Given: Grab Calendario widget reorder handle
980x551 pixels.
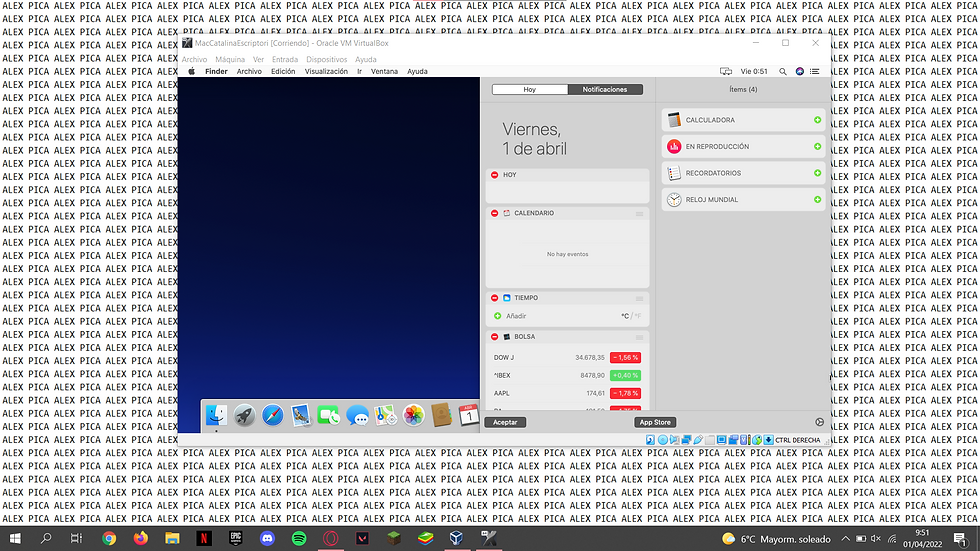Looking at the screenshot, I should pos(639,214).
